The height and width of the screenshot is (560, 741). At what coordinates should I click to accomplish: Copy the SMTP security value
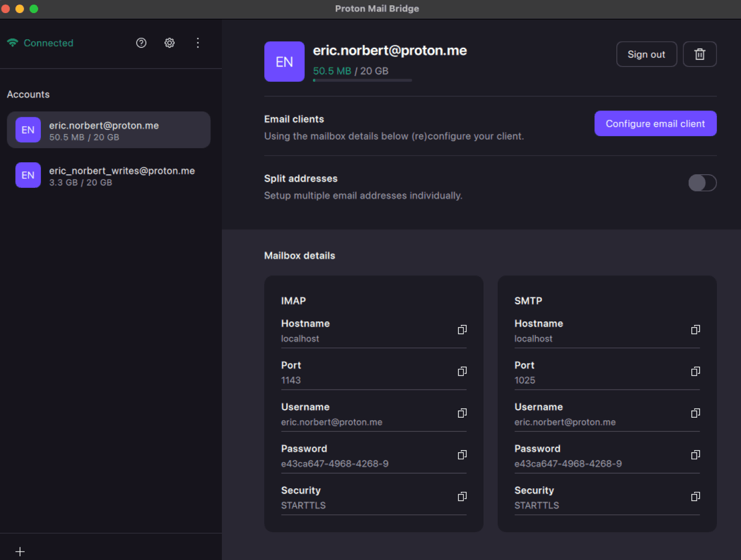[x=695, y=497]
